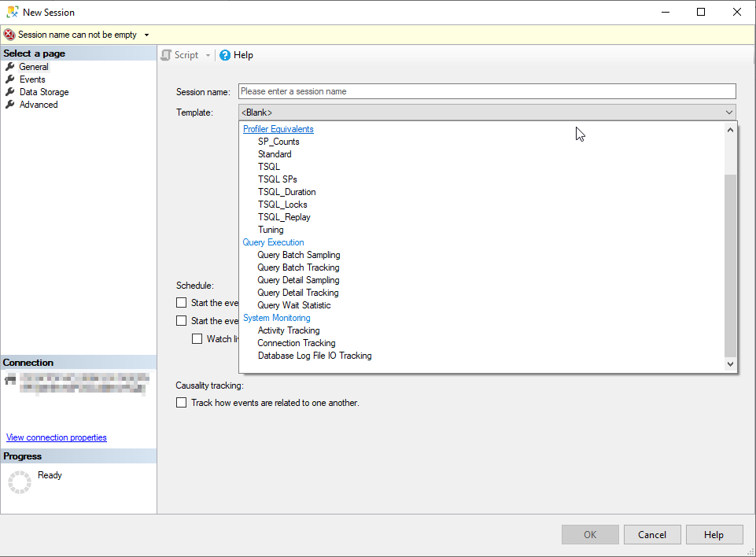The height and width of the screenshot is (557, 756).
Task: Click into the Session name text field
Action: coord(487,91)
